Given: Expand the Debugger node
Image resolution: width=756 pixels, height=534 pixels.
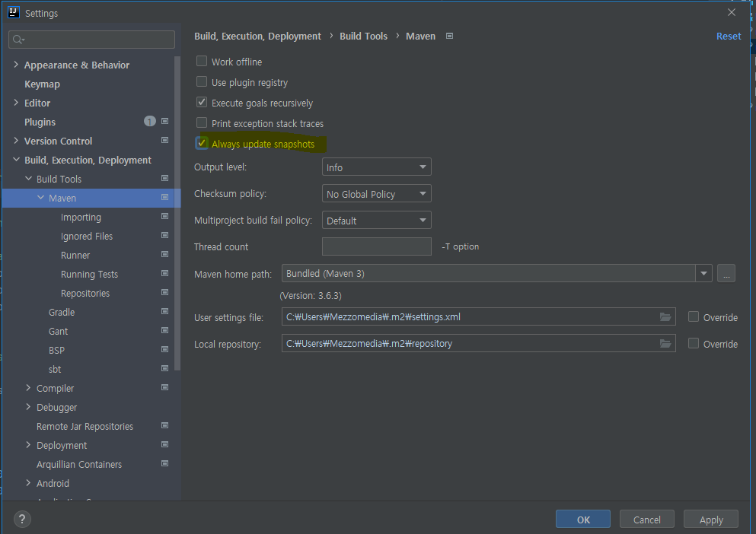Looking at the screenshot, I should click(x=28, y=407).
